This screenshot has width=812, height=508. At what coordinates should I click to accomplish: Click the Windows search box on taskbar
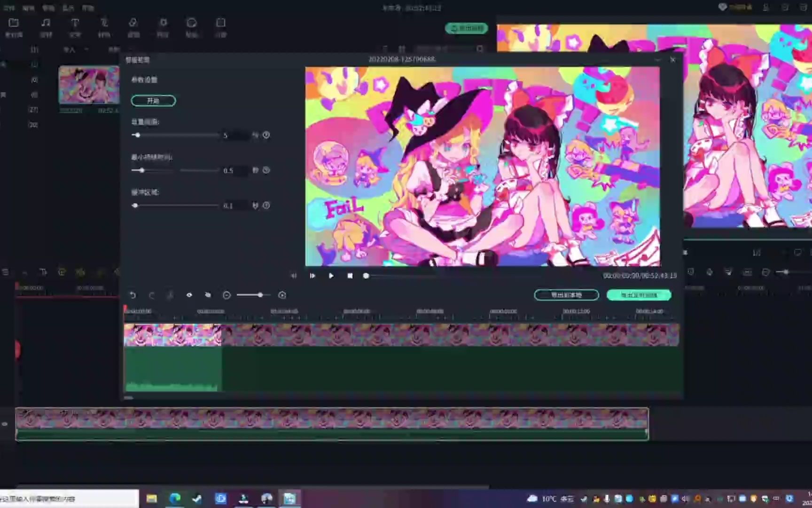(70, 499)
